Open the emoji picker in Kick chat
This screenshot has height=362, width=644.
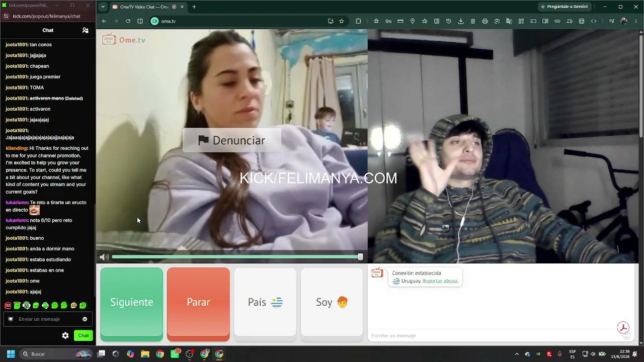[x=85, y=319]
